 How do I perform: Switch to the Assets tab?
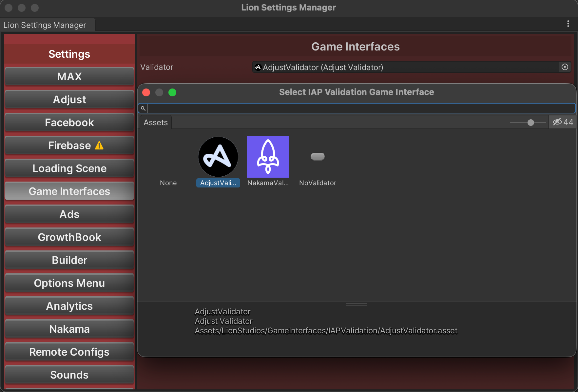(156, 123)
